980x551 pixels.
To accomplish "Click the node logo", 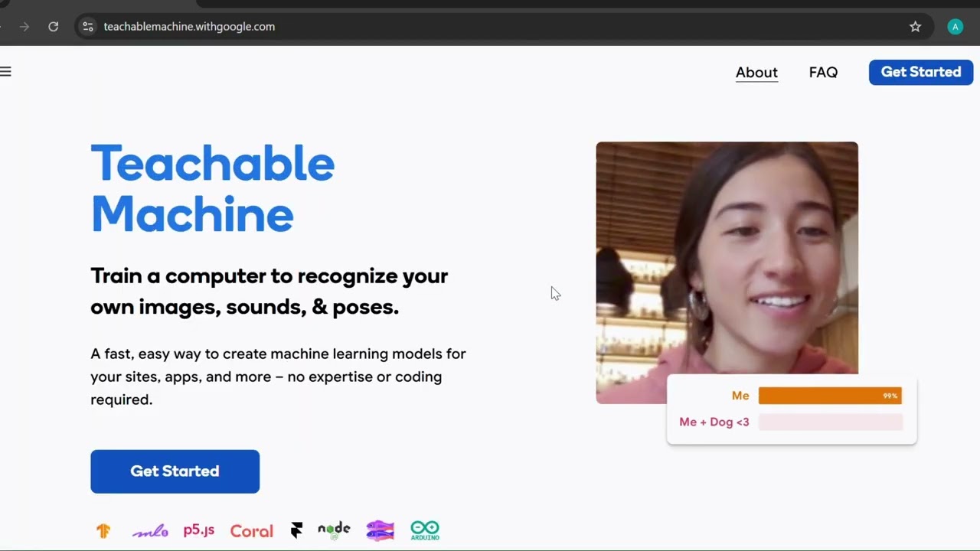I will coord(334,530).
